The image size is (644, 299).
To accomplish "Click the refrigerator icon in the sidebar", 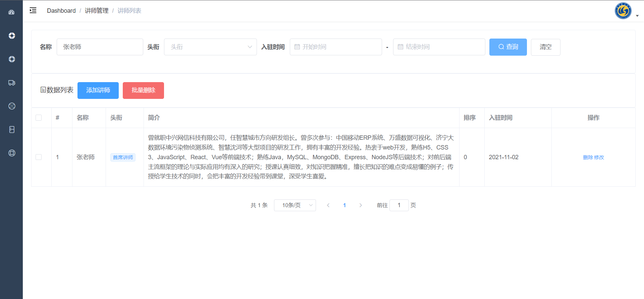I will [x=12, y=130].
